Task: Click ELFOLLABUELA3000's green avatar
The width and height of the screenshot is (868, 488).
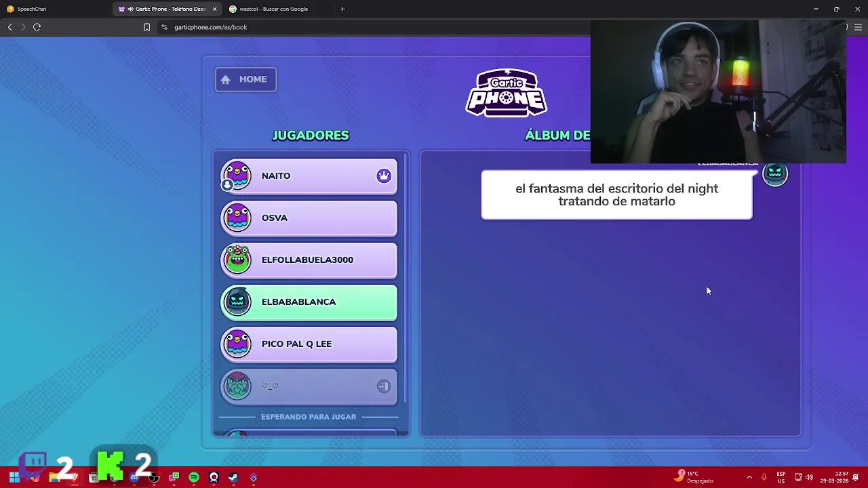Action: point(237,260)
